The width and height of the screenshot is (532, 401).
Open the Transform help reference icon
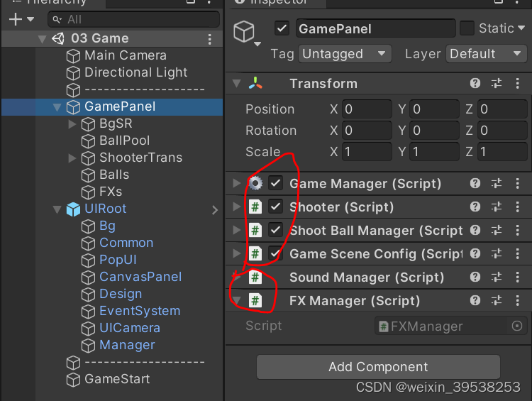475,83
